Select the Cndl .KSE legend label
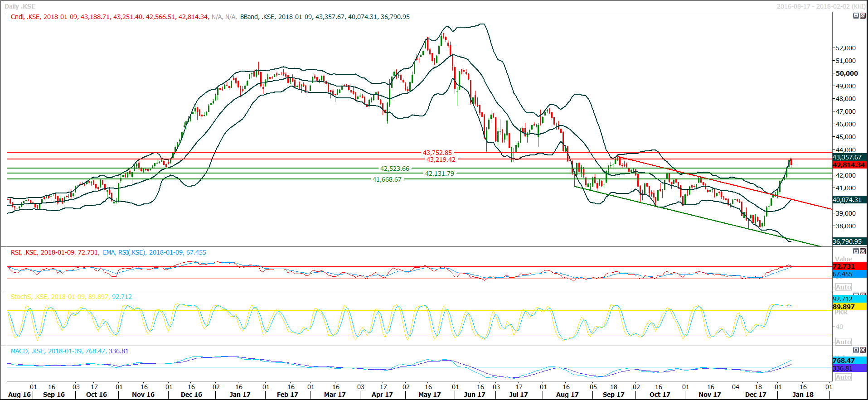This screenshot has width=868, height=400. (25, 17)
